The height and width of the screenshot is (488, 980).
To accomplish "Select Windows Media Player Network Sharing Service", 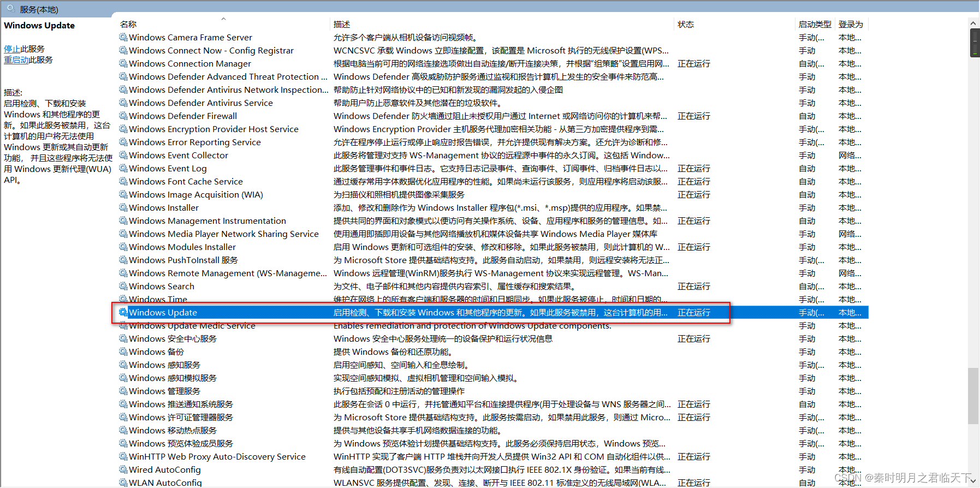I will (x=223, y=234).
